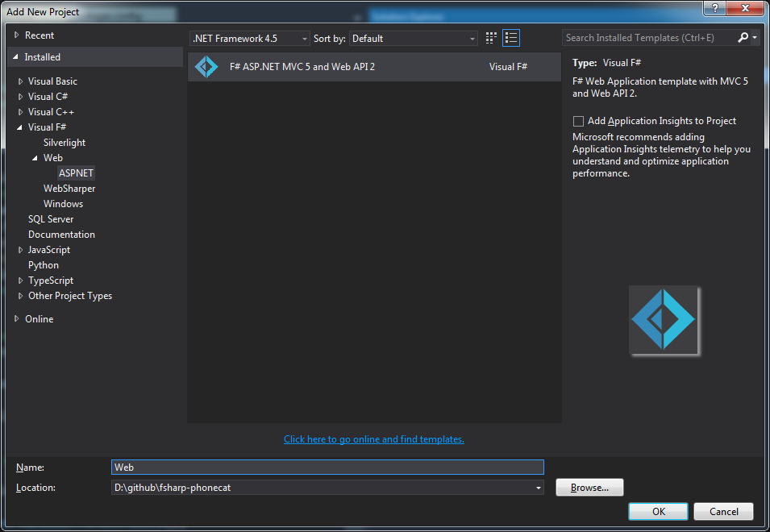Open search options dropdown arrow
770x532 pixels.
pyautogui.click(x=755, y=37)
